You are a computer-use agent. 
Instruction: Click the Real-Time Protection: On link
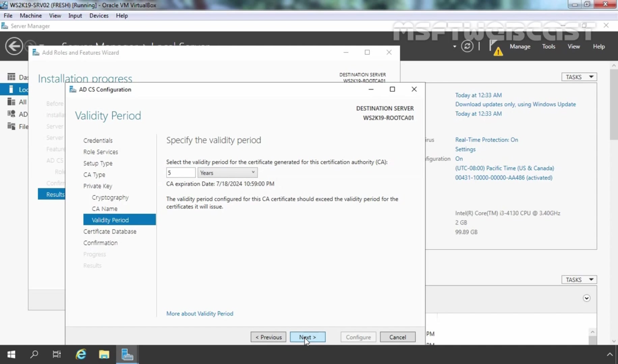click(486, 140)
